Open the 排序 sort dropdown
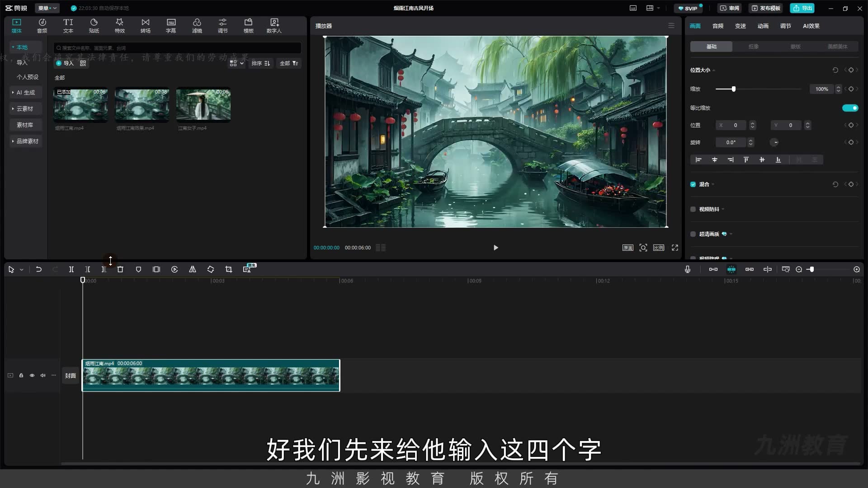This screenshot has width=868, height=488. coord(261,63)
